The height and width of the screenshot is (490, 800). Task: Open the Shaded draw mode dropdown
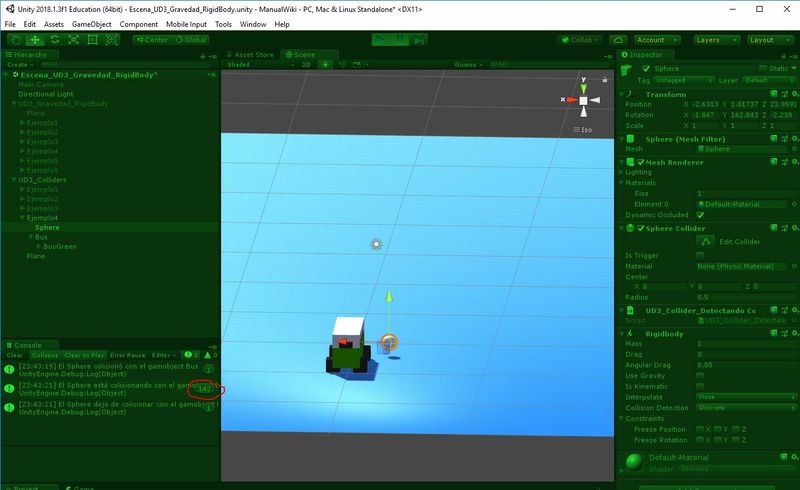(260, 64)
